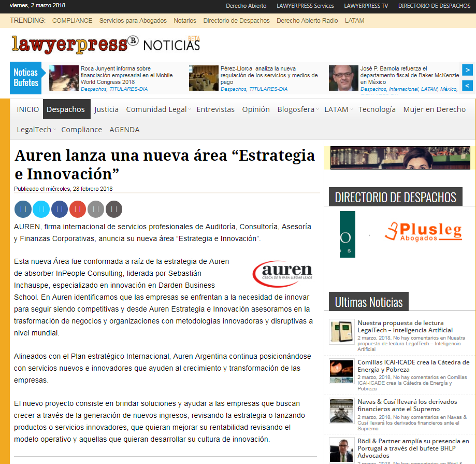
Task: Open the Compliance navigation item
Action: [x=82, y=130]
